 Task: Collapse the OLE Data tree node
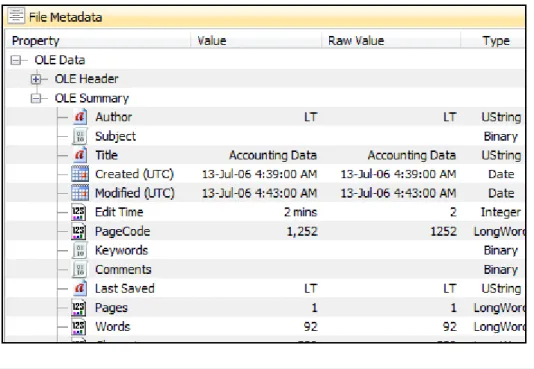click(15, 61)
